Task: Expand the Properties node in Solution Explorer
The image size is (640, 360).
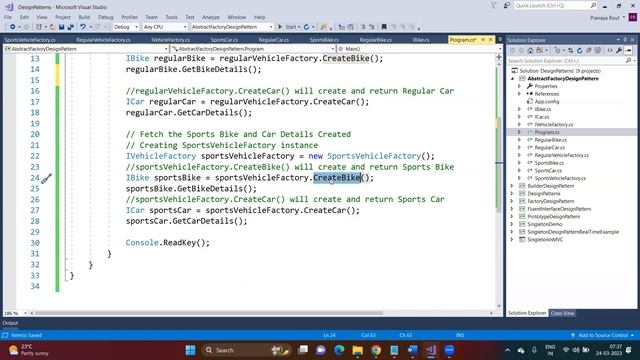Action: (x=520, y=86)
